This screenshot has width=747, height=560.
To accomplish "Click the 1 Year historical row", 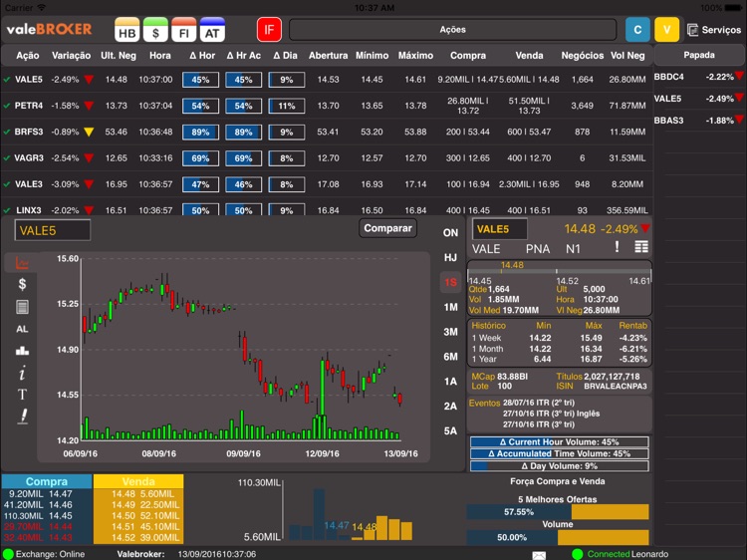I will tap(560, 359).
